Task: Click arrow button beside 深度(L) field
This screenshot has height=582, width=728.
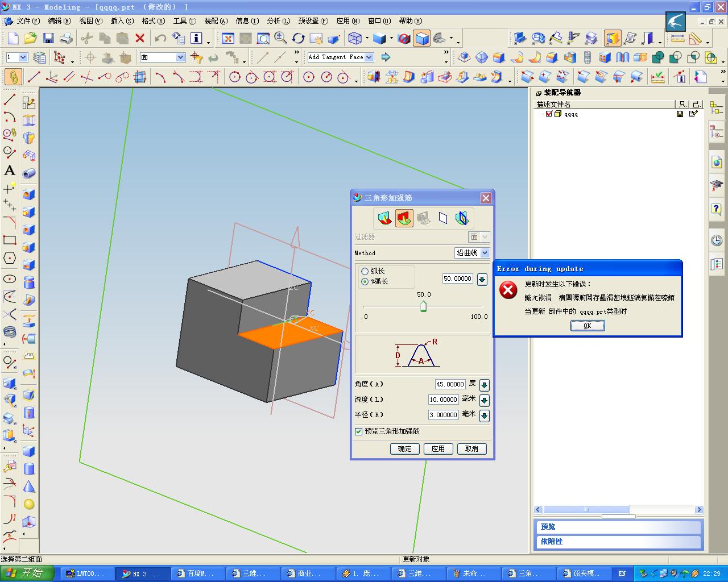Action: pos(484,400)
